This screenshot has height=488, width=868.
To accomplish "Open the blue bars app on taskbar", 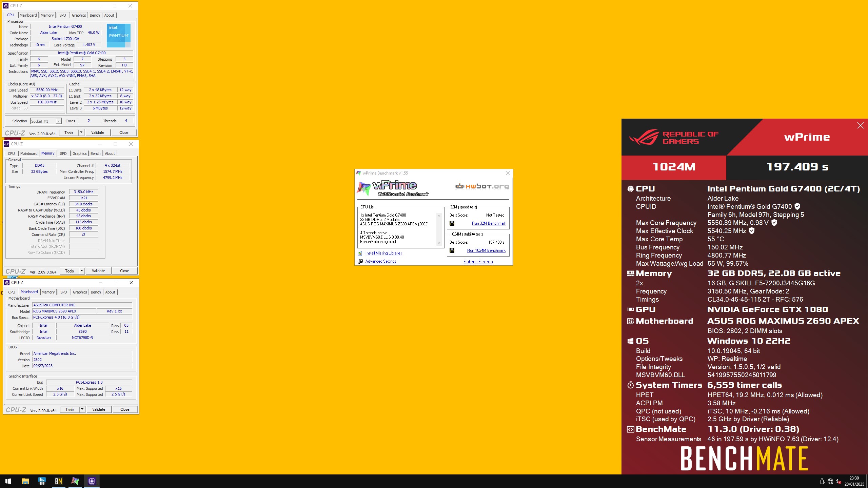I will click(x=42, y=481).
